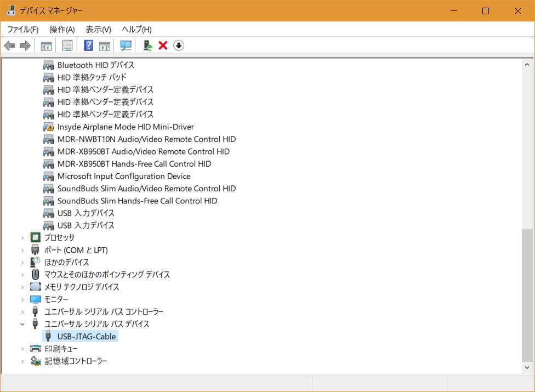Screen dimensions: 535x392
Task: Open the 操作(A) menu
Action: 62,30
